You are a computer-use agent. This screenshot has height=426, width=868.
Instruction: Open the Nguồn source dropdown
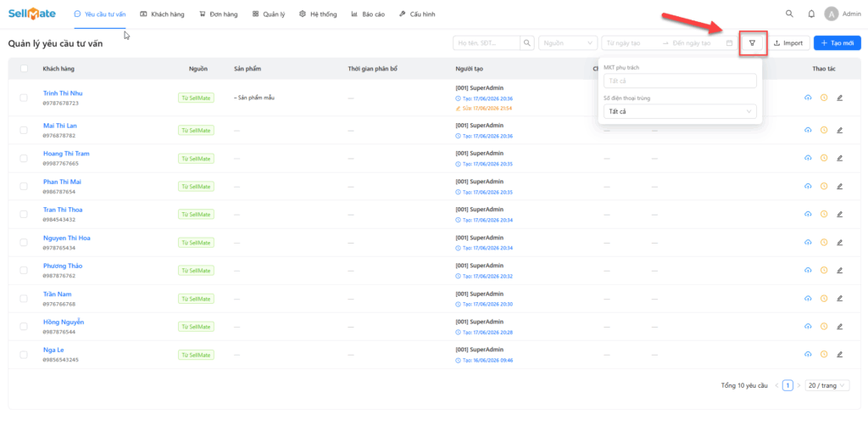(x=568, y=42)
